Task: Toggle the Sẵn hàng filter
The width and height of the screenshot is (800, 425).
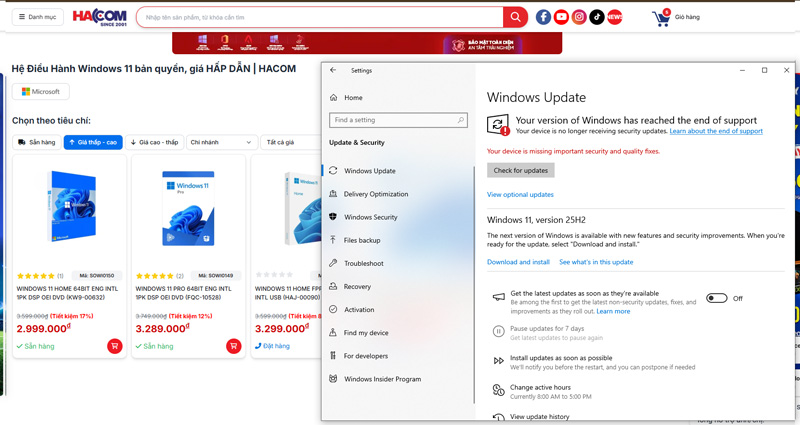Action: pos(37,142)
